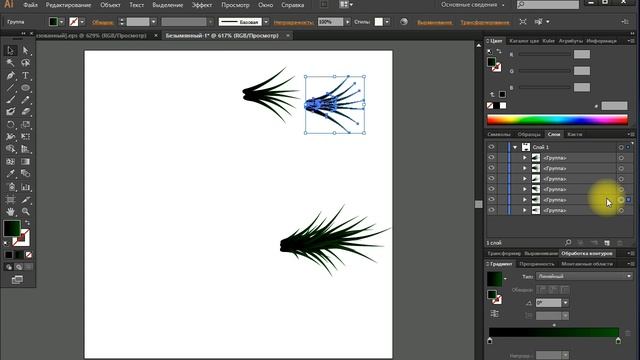This screenshot has height=360, width=640.
Task: Select the Mesh tool
Action: click(x=11, y=162)
